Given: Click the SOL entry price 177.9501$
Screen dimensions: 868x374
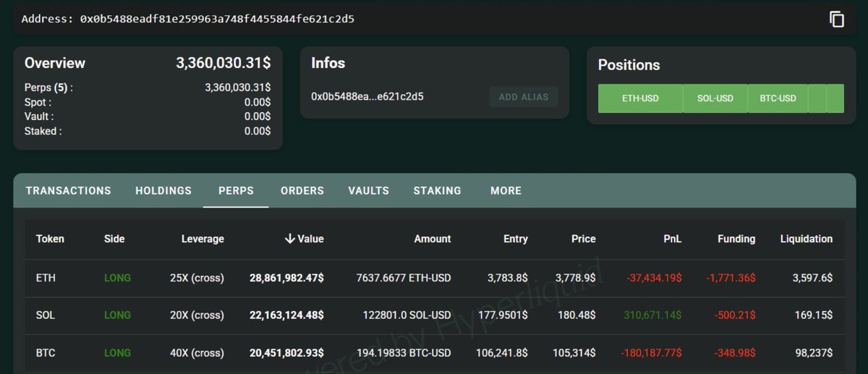Looking at the screenshot, I should (502, 315).
